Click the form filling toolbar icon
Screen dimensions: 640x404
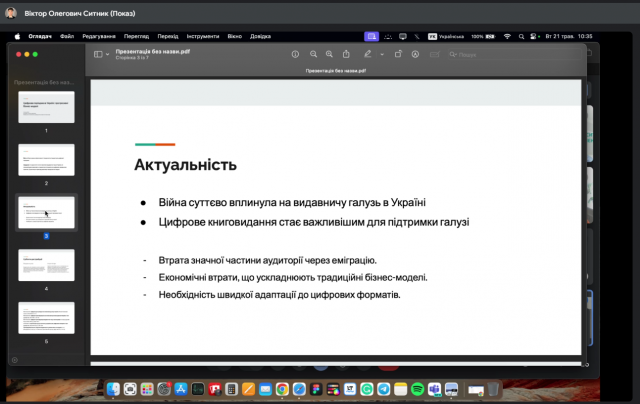[434, 54]
